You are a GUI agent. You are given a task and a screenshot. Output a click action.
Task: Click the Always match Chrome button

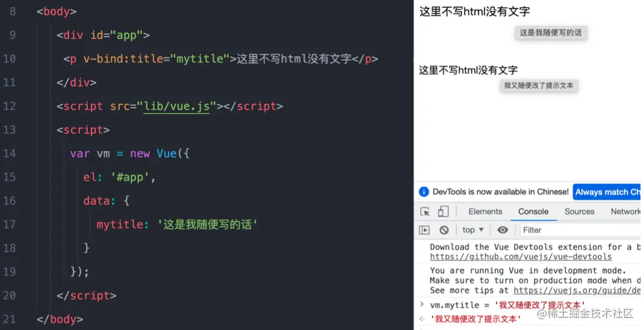[x=607, y=192]
